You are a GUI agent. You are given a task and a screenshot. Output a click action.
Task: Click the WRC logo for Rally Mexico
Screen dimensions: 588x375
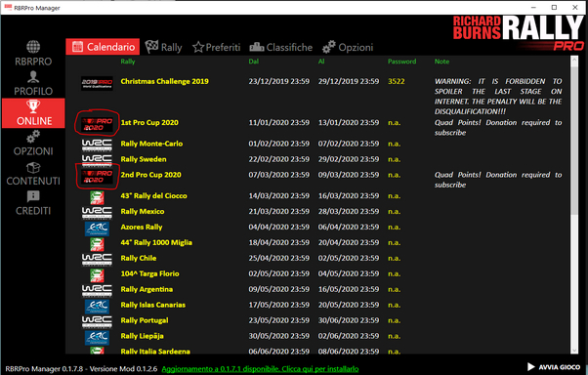tap(97, 212)
